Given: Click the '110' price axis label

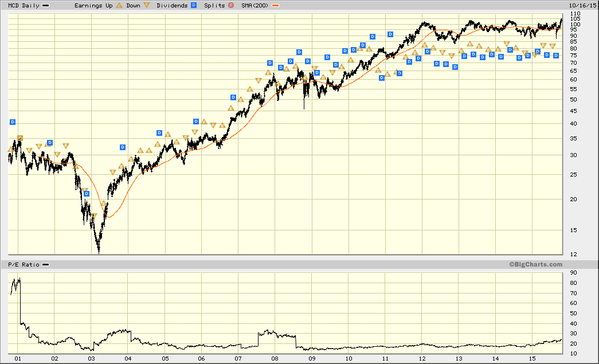Looking at the screenshot, I should [575, 13].
